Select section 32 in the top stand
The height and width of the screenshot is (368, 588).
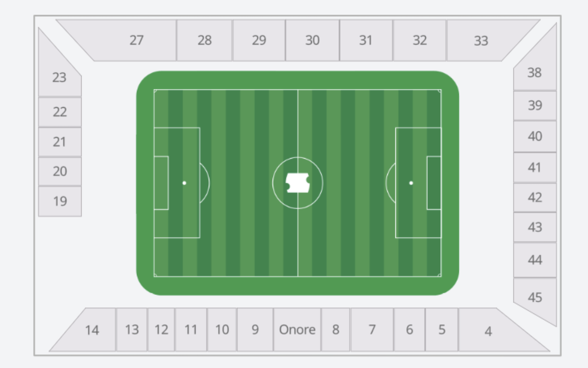pyautogui.click(x=419, y=40)
